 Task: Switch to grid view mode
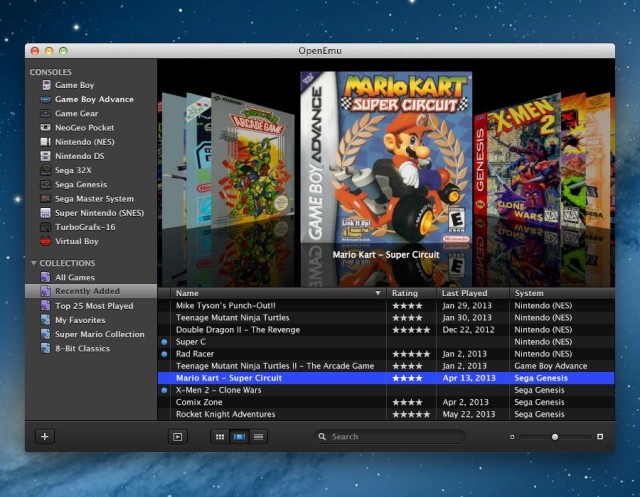[x=220, y=437]
